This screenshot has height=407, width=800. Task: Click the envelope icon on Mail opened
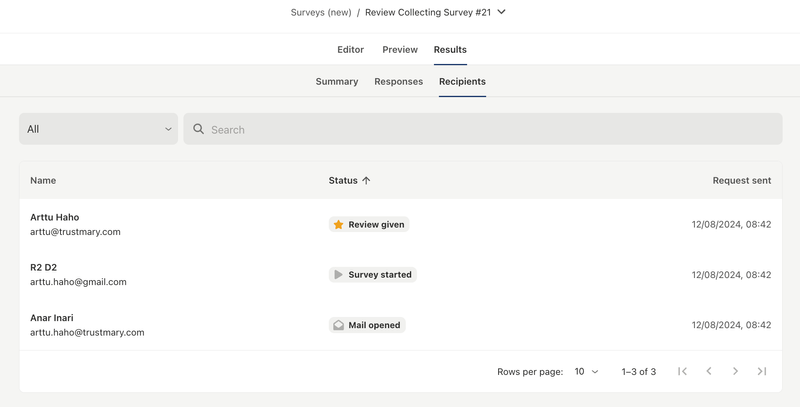tap(338, 325)
